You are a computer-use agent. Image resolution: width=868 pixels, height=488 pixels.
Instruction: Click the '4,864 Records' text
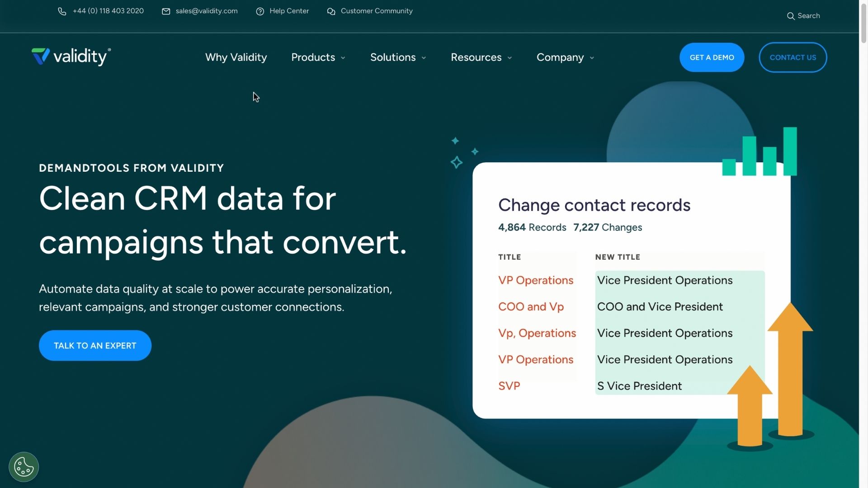pos(532,227)
